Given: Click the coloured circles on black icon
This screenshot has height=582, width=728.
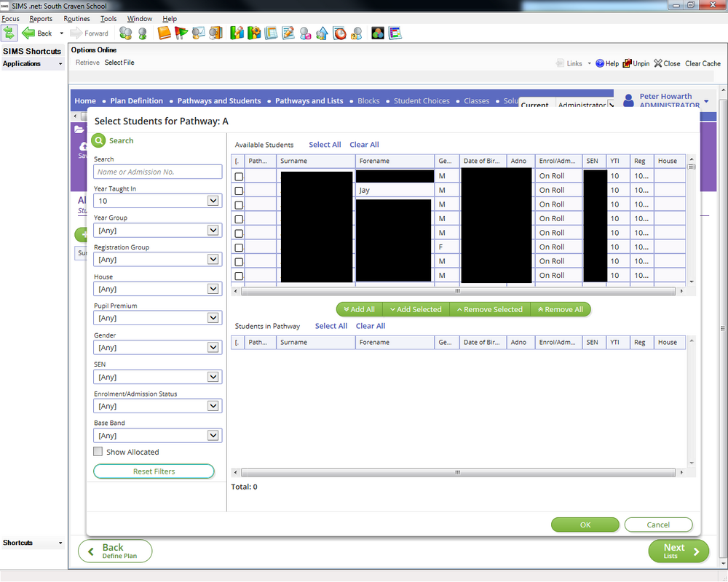Looking at the screenshot, I should tap(378, 33).
